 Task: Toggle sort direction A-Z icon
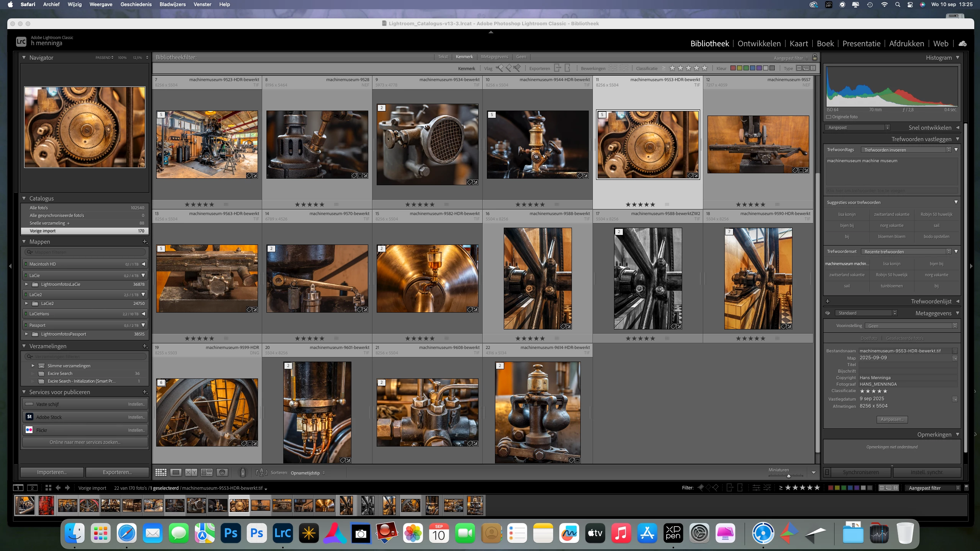click(x=261, y=473)
